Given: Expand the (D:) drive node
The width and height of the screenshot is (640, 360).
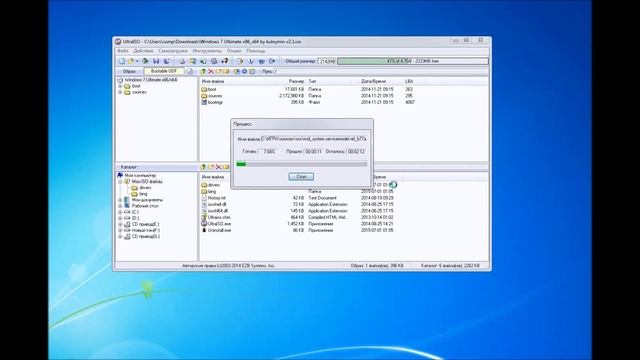Looking at the screenshot, I should click(120, 218).
